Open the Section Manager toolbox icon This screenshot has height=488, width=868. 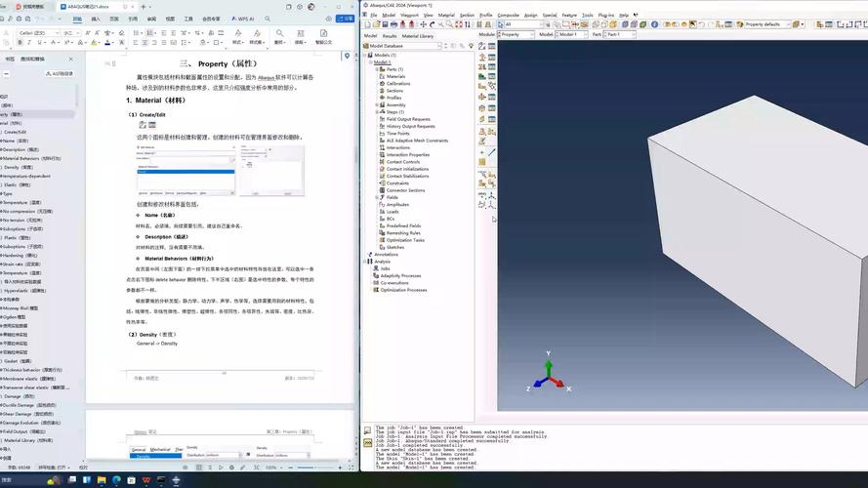coord(491,58)
